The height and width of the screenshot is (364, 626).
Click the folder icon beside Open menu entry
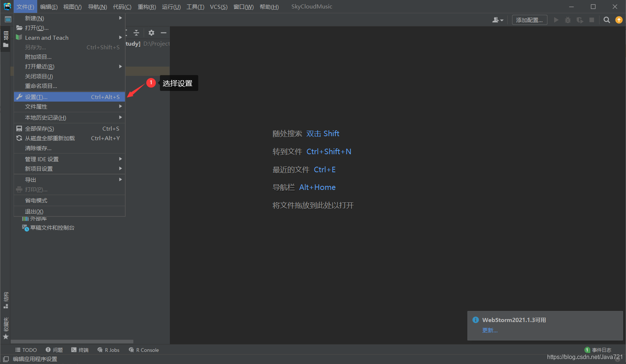20,28
